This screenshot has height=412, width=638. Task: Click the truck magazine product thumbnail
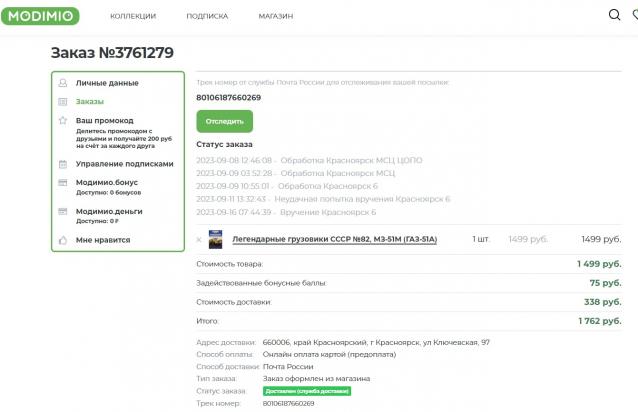[215, 239]
